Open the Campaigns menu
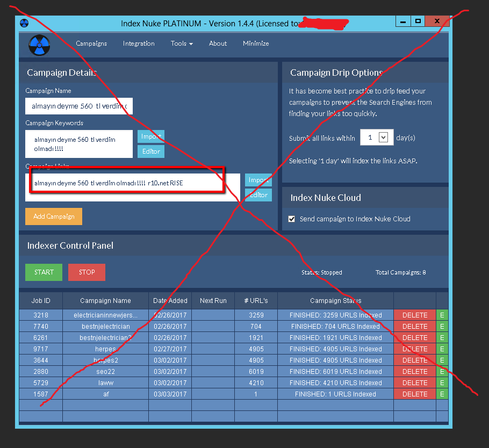This screenshot has height=448, width=489. pyautogui.click(x=91, y=44)
